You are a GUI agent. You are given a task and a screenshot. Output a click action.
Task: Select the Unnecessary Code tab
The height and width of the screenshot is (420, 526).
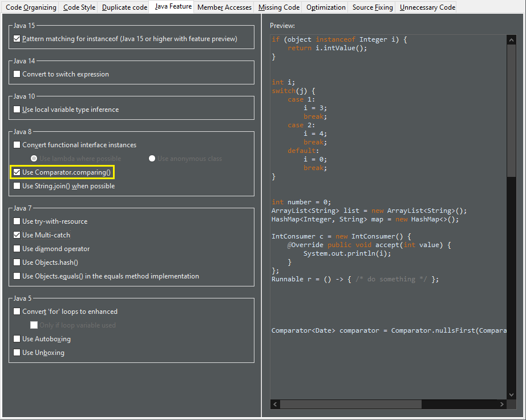tap(427, 7)
